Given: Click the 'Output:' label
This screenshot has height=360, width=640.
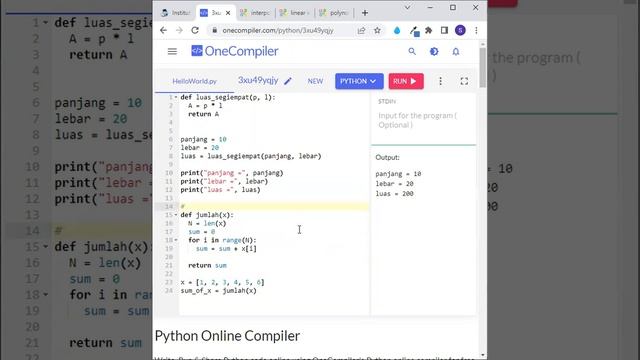Looking at the screenshot, I should pyautogui.click(x=387, y=157).
